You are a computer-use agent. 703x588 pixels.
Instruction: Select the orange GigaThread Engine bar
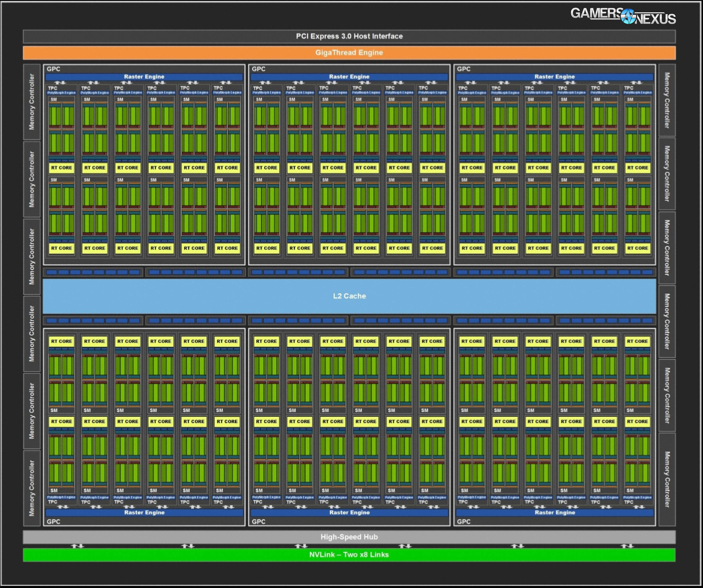pos(349,53)
